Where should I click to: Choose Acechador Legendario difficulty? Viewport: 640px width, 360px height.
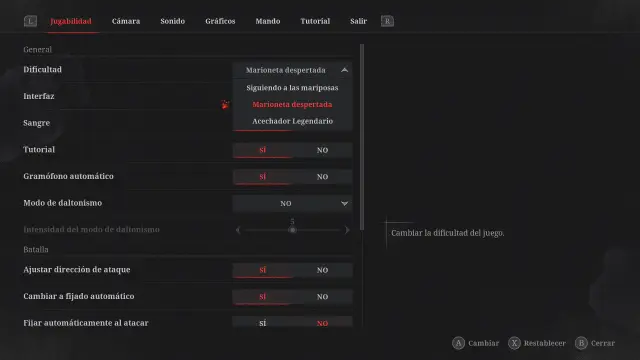coord(292,121)
